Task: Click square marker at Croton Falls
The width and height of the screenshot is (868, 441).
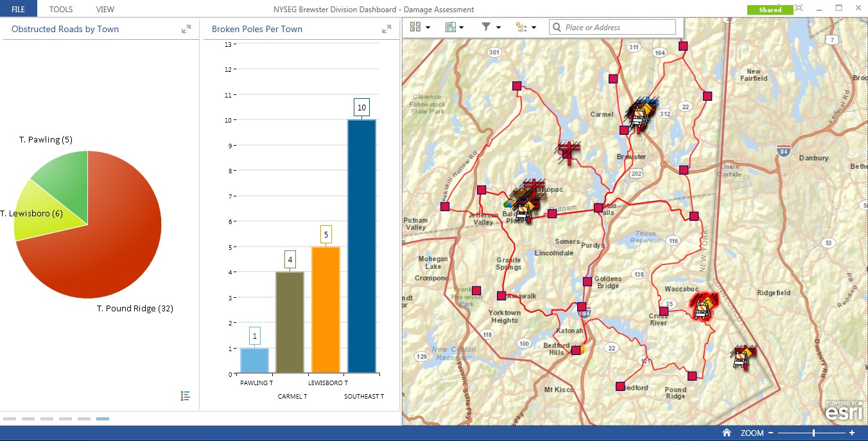Action: coord(598,208)
